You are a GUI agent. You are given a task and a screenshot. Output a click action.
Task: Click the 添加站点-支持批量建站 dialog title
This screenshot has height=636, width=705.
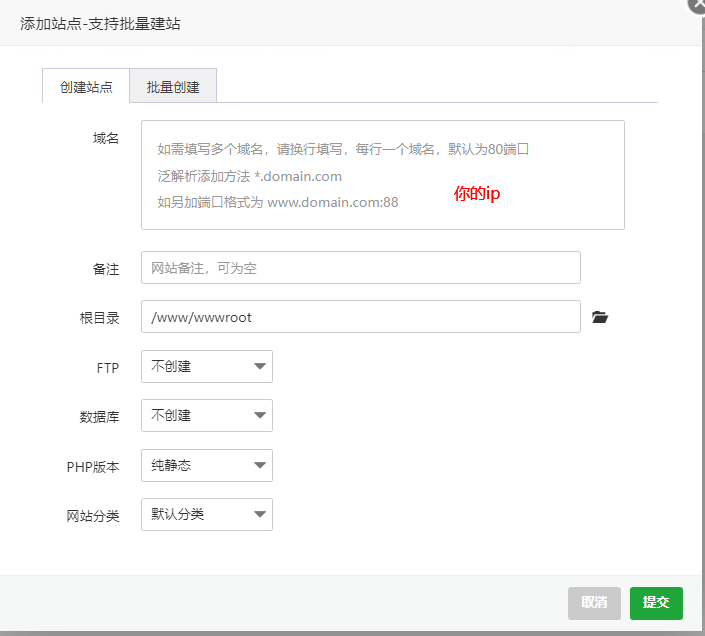100,23
